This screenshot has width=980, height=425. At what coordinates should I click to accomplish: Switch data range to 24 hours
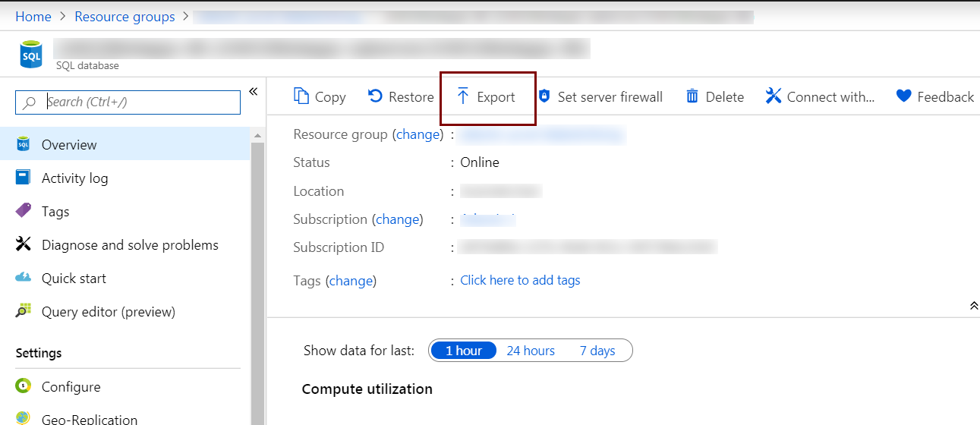[x=531, y=351]
